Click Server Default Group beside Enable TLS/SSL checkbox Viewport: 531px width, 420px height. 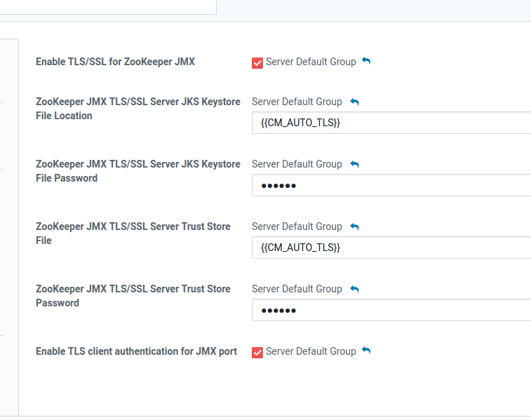point(311,62)
